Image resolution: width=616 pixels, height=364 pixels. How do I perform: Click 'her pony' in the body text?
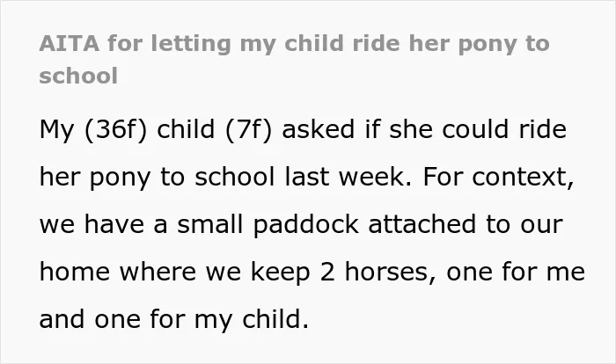95,178
